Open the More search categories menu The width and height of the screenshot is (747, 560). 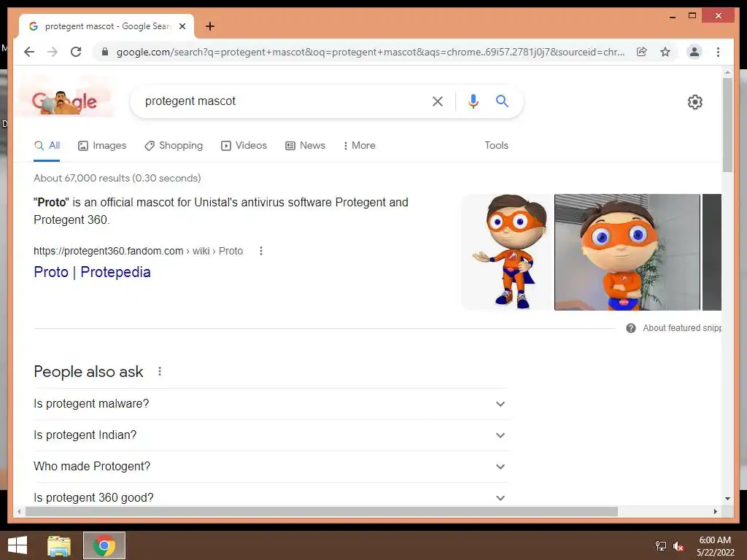(x=359, y=145)
